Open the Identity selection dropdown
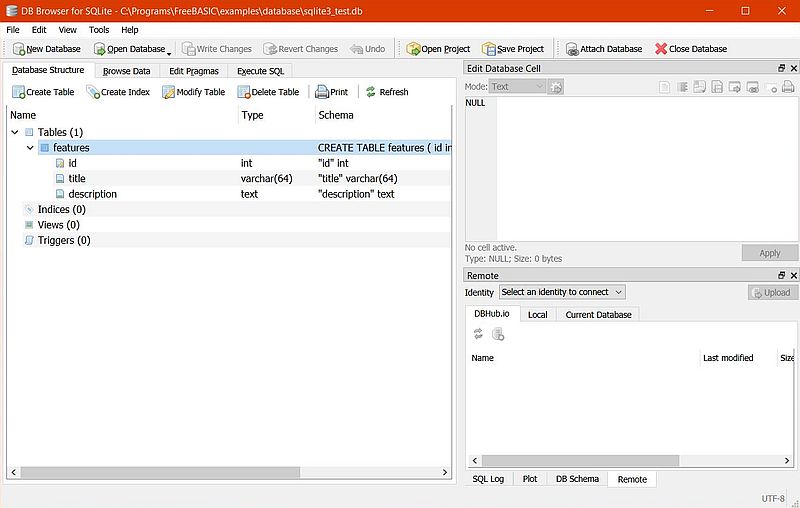This screenshot has width=800, height=508. point(562,292)
